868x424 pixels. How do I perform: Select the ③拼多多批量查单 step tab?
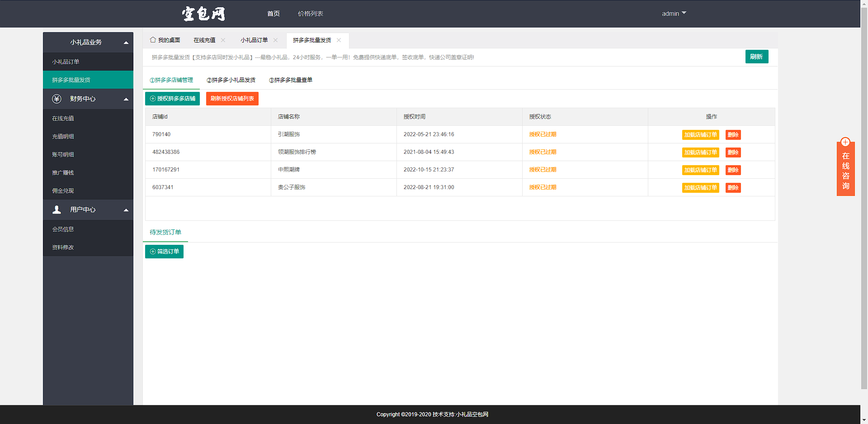(x=291, y=80)
